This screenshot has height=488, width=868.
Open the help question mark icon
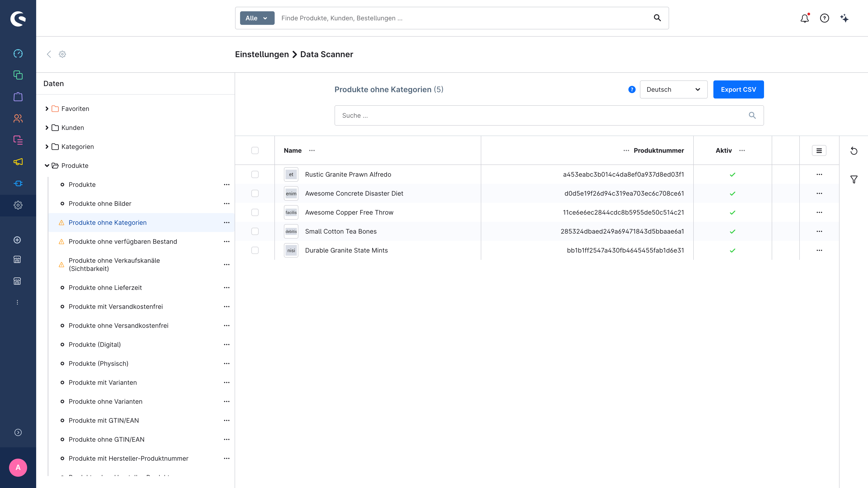[x=825, y=18]
